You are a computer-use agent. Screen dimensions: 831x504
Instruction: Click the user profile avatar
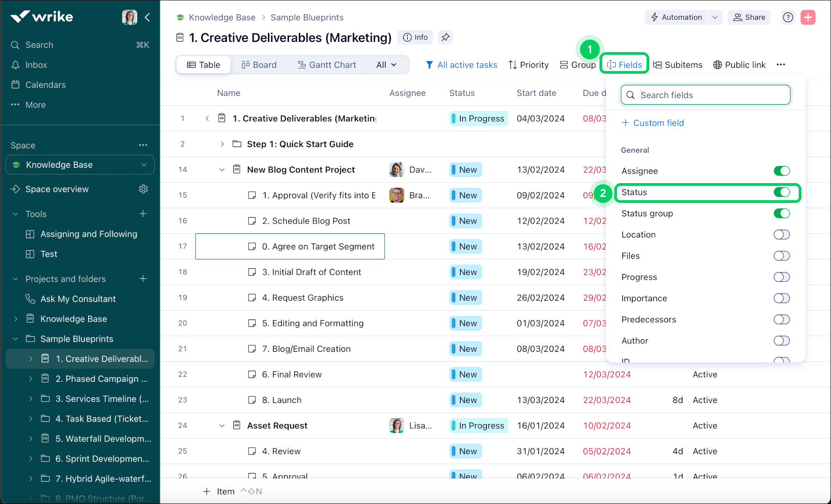[x=130, y=18]
